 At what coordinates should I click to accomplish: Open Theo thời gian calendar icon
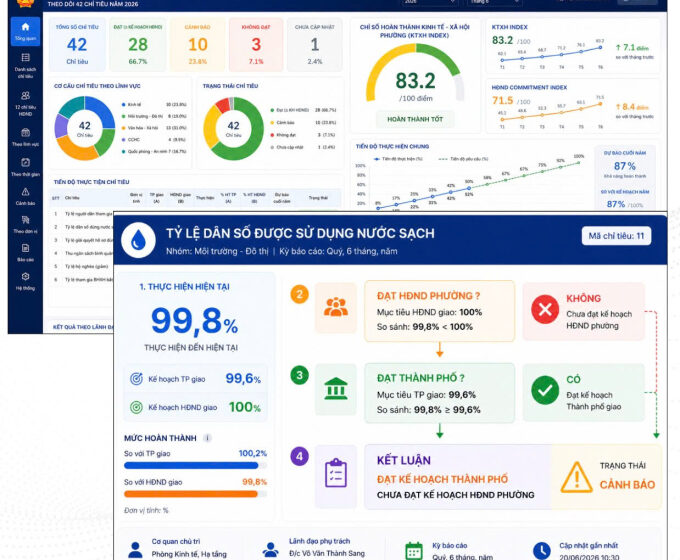25,162
